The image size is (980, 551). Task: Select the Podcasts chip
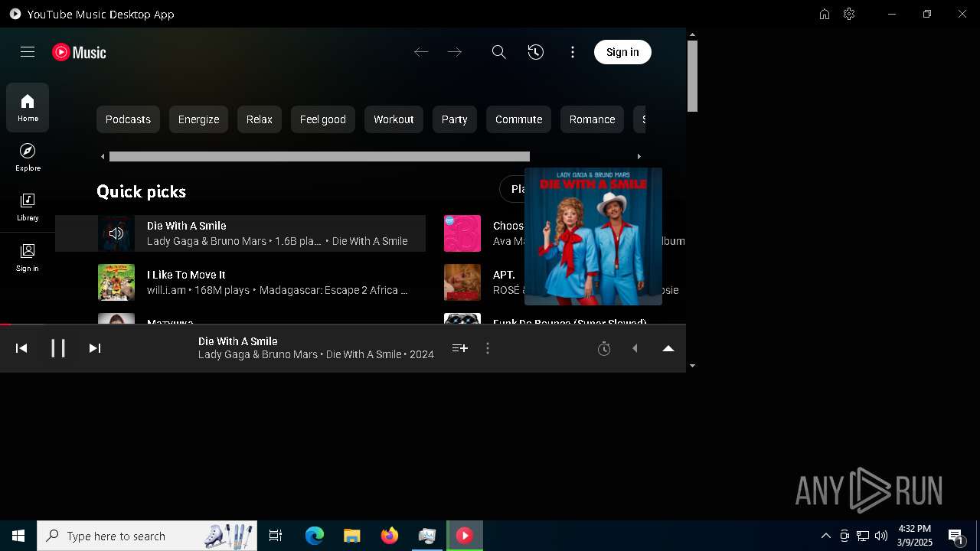point(128,119)
